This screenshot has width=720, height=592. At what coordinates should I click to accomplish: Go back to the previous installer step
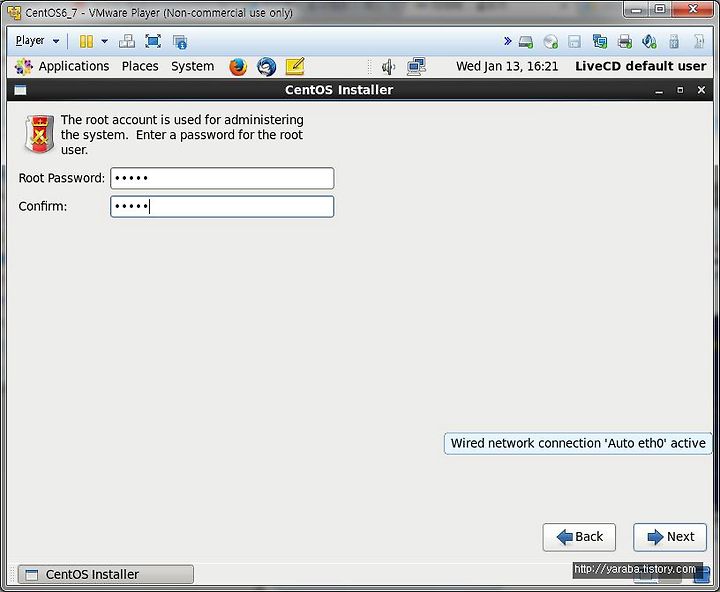pos(579,537)
